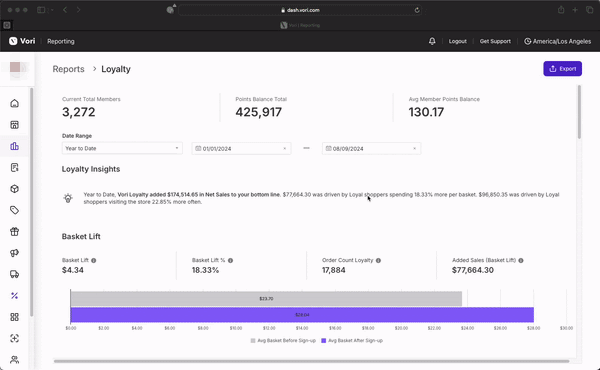
Task: Click the start date field 01/01/2024
Action: click(241, 148)
